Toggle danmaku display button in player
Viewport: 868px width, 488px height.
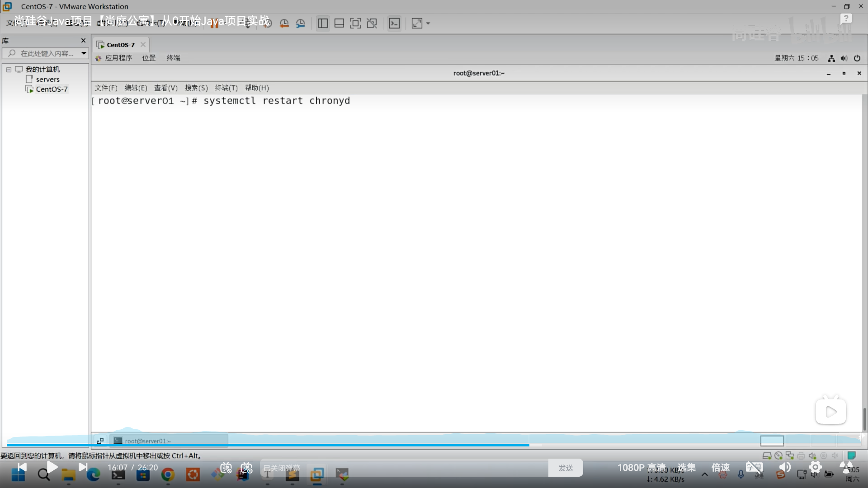(226, 468)
